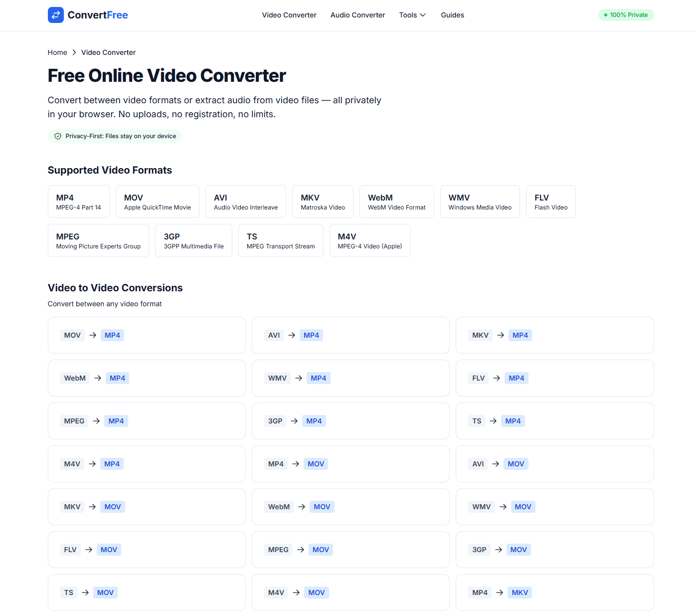Image resolution: width=696 pixels, height=616 pixels.
Task: Open the Video Converter menu item
Action: [289, 15]
